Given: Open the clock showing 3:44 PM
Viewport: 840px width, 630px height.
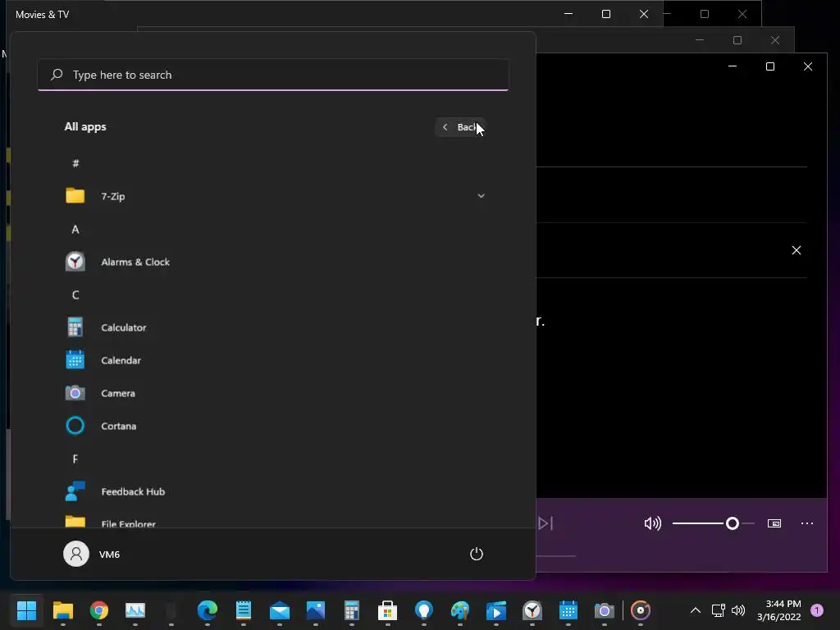Looking at the screenshot, I should click(x=779, y=610).
